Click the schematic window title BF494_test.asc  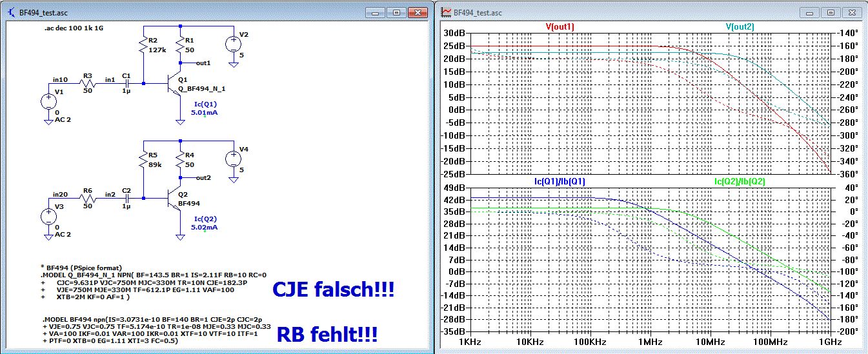[x=44, y=13]
